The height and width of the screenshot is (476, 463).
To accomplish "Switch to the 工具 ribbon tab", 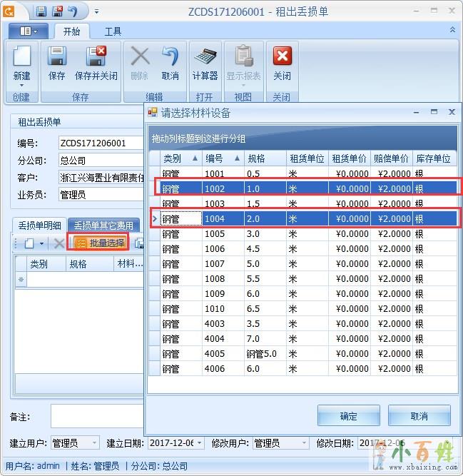I will 113,31.
